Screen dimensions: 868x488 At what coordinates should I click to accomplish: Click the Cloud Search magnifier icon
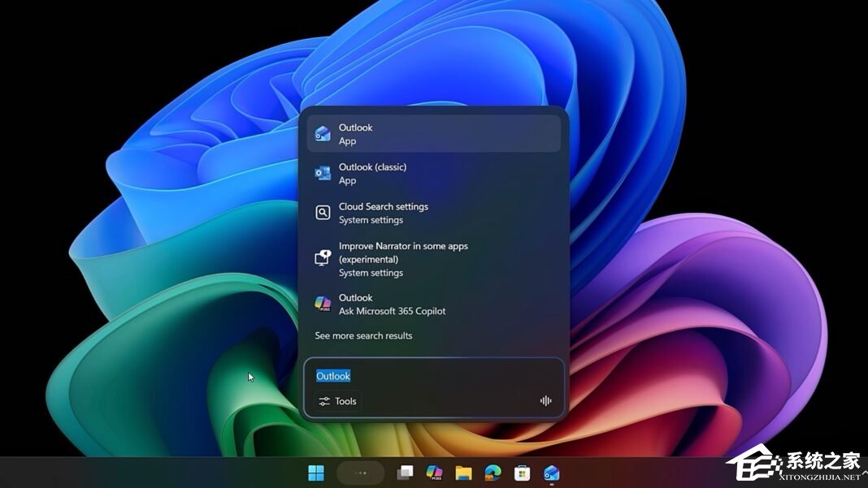click(x=323, y=213)
